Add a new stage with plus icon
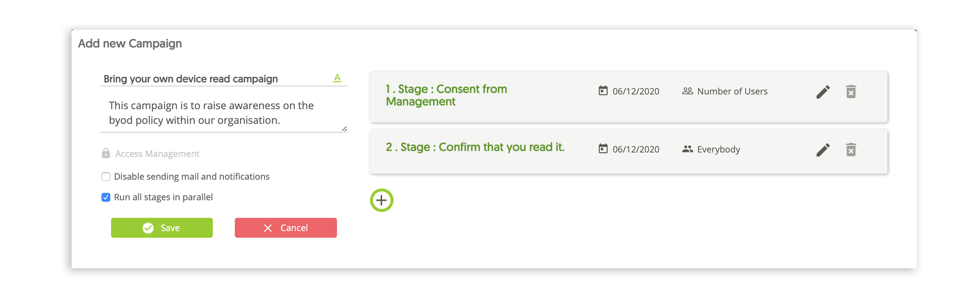This screenshot has height=298, width=980. [381, 200]
